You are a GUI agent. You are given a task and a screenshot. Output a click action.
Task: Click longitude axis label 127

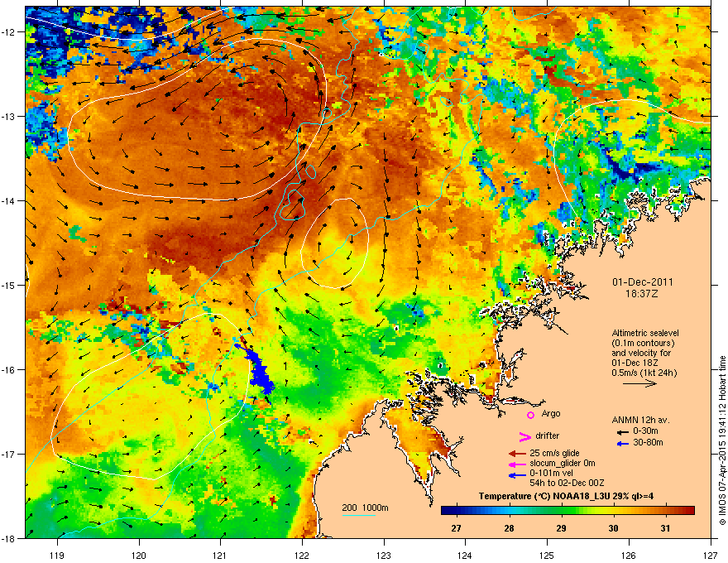click(x=711, y=555)
